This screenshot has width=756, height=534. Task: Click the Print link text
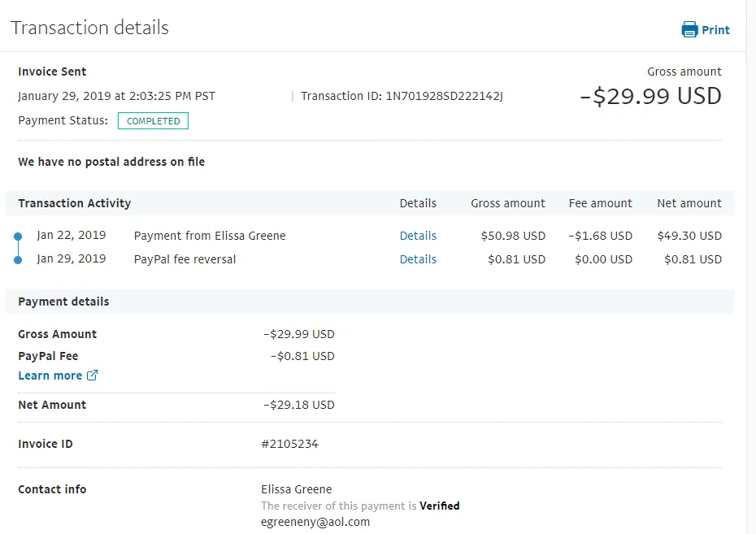point(715,30)
